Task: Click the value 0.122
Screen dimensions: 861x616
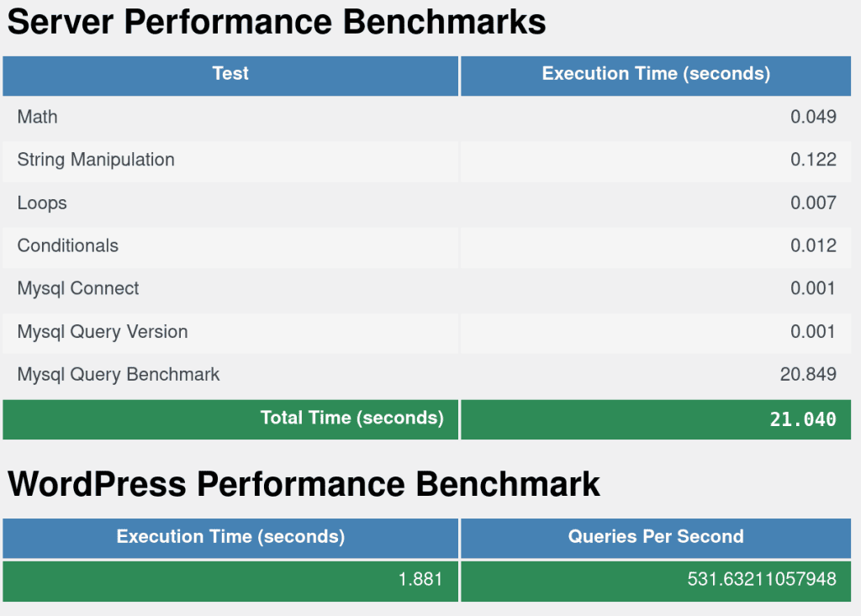Action: click(x=813, y=160)
